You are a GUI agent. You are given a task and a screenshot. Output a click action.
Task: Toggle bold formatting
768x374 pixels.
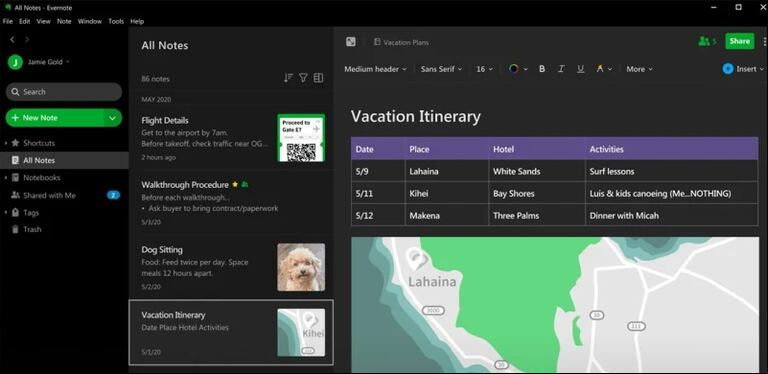(x=542, y=69)
